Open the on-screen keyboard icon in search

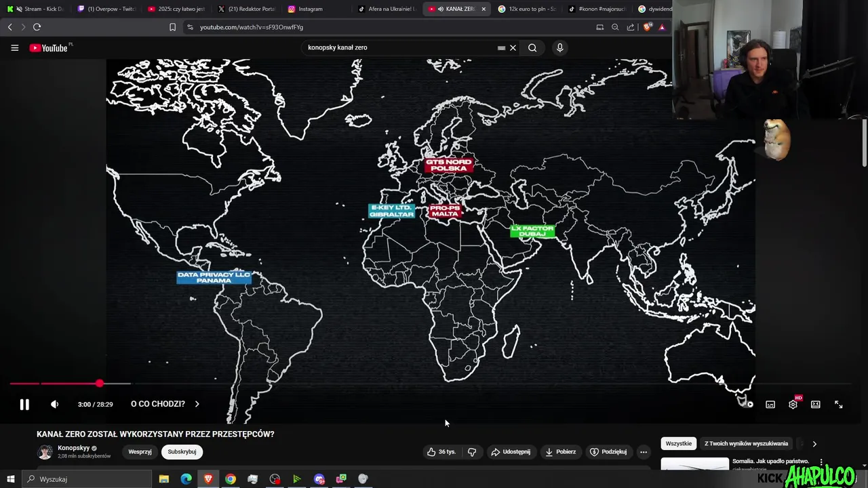[501, 48]
